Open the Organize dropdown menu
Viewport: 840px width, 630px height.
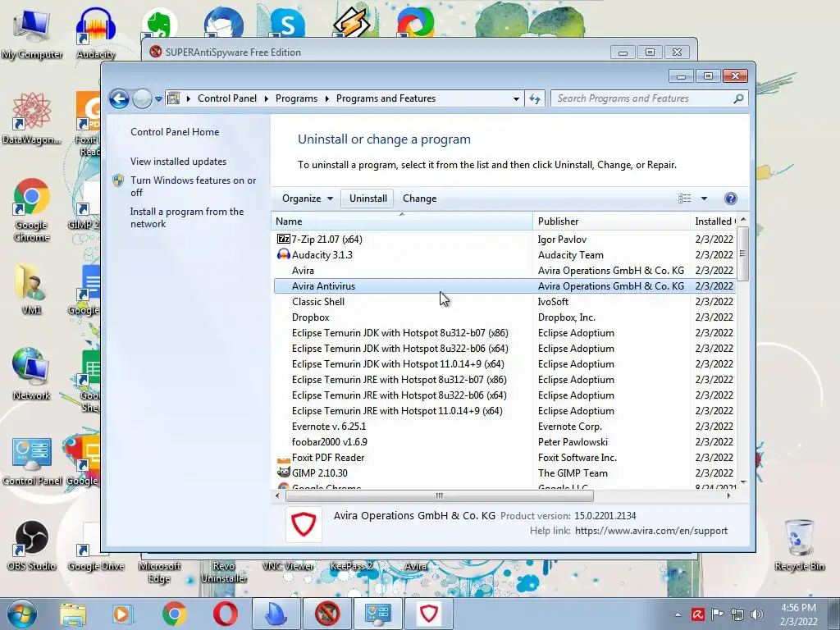pyautogui.click(x=308, y=199)
